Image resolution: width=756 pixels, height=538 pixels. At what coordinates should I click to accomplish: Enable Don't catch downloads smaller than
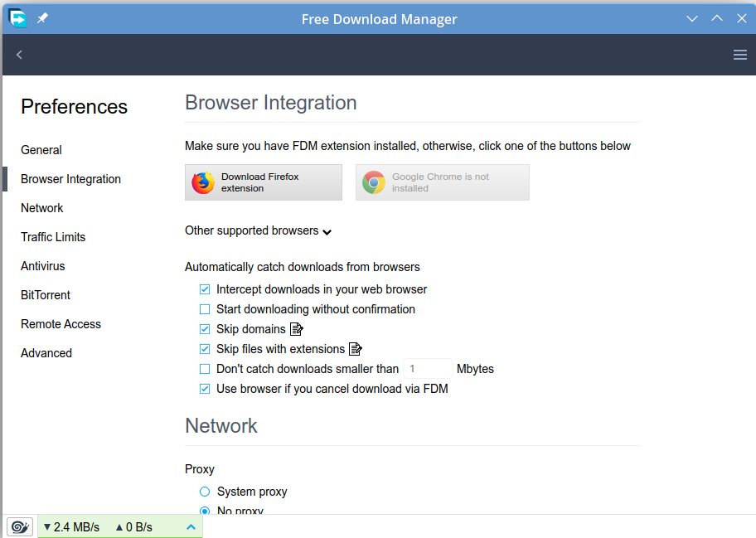tap(205, 369)
